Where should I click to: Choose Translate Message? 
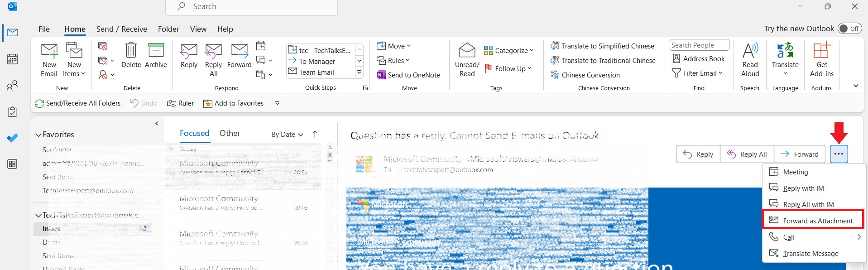pos(813,253)
